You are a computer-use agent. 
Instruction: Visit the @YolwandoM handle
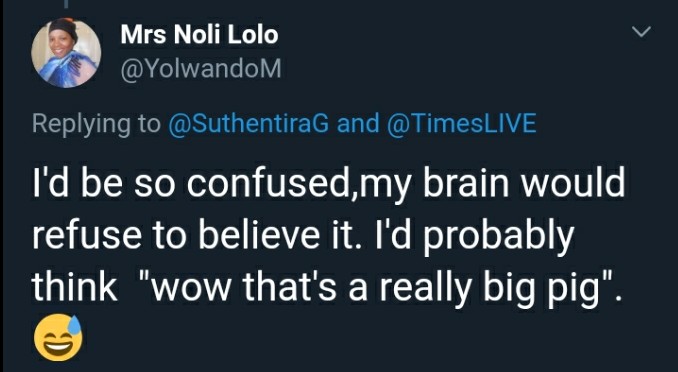tap(201, 69)
